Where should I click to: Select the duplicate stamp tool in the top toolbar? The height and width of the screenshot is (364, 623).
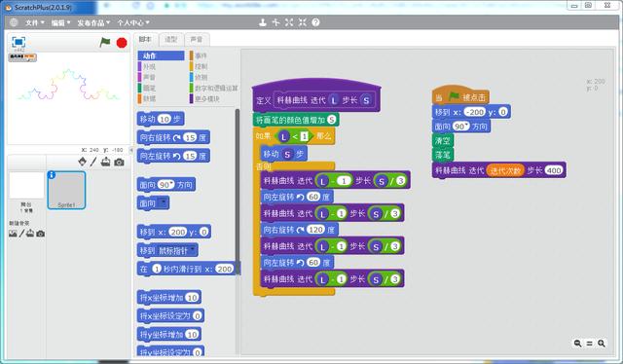click(262, 22)
